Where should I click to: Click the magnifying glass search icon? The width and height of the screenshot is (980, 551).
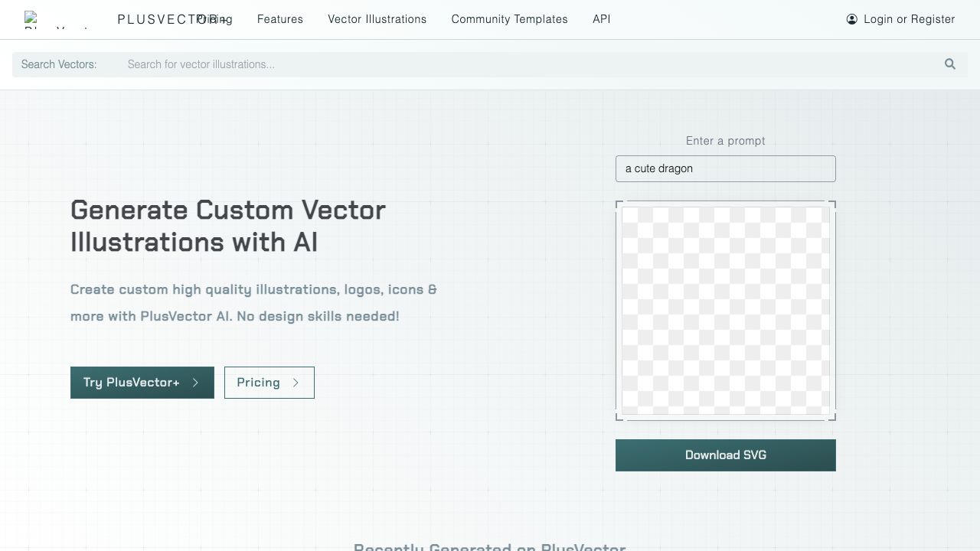coord(949,64)
